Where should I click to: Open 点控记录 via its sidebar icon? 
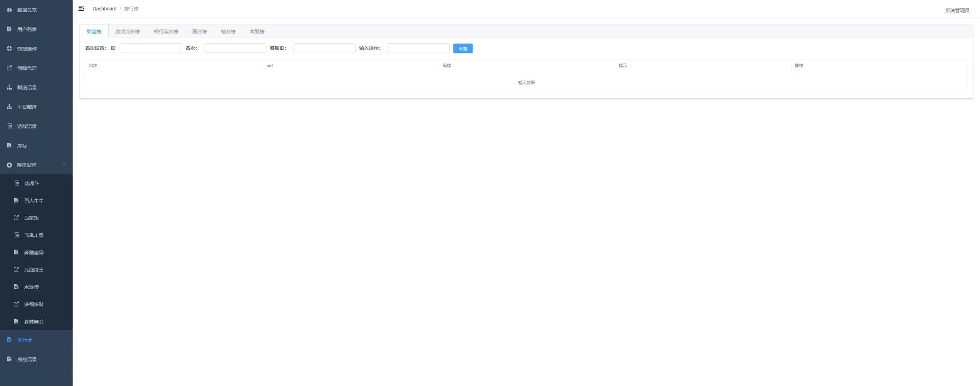click(x=9, y=359)
